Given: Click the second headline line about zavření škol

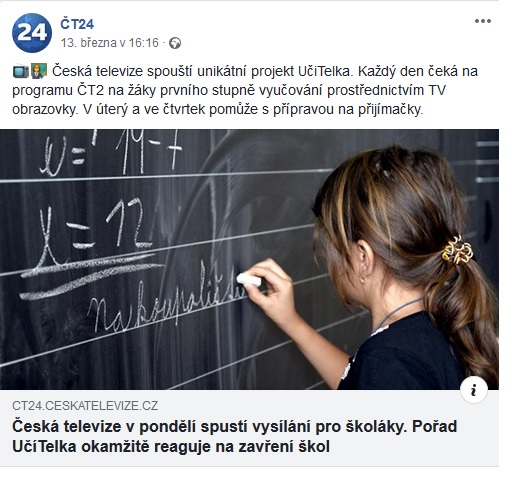Looking at the screenshot, I should [x=171, y=447].
